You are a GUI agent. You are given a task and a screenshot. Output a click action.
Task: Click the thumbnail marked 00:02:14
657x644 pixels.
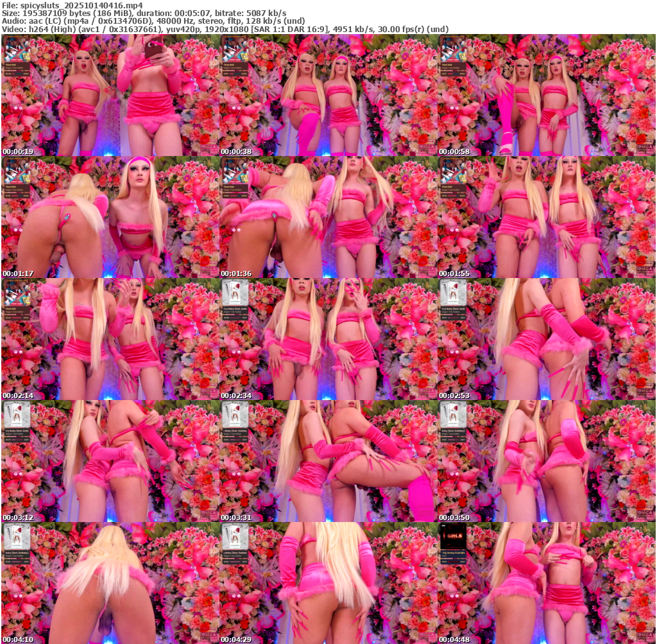[110, 339]
